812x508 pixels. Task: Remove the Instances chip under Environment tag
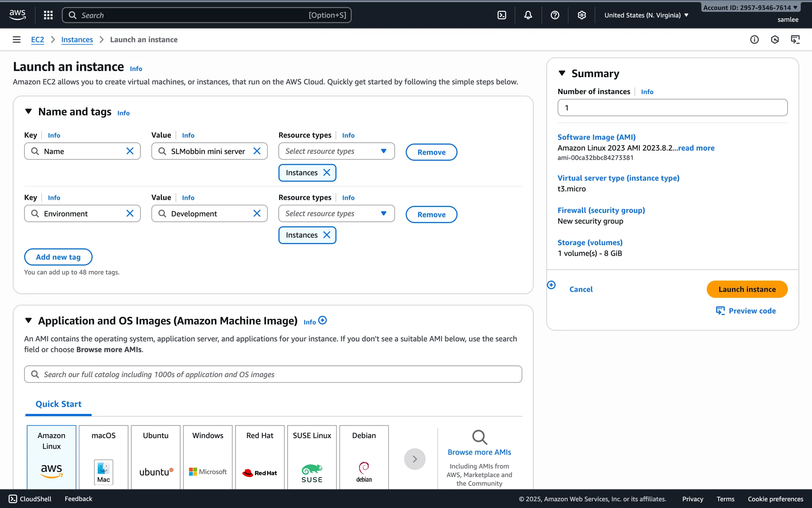(326, 235)
